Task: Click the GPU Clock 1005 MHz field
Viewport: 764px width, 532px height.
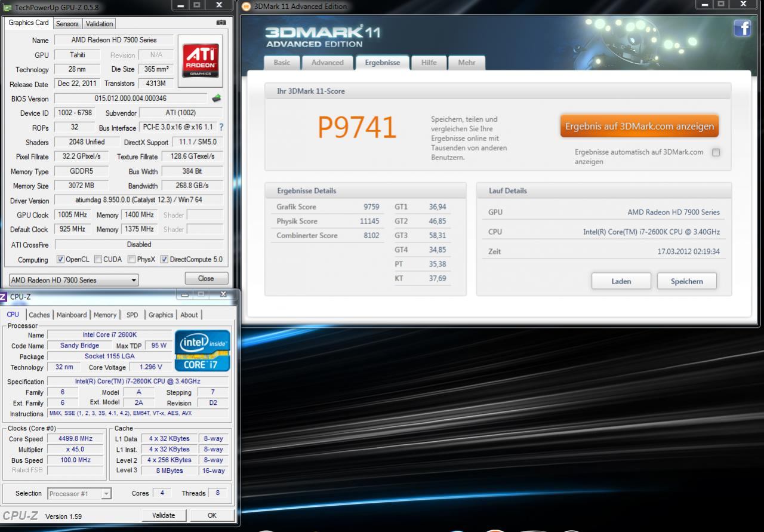Action: [x=72, y=215]
